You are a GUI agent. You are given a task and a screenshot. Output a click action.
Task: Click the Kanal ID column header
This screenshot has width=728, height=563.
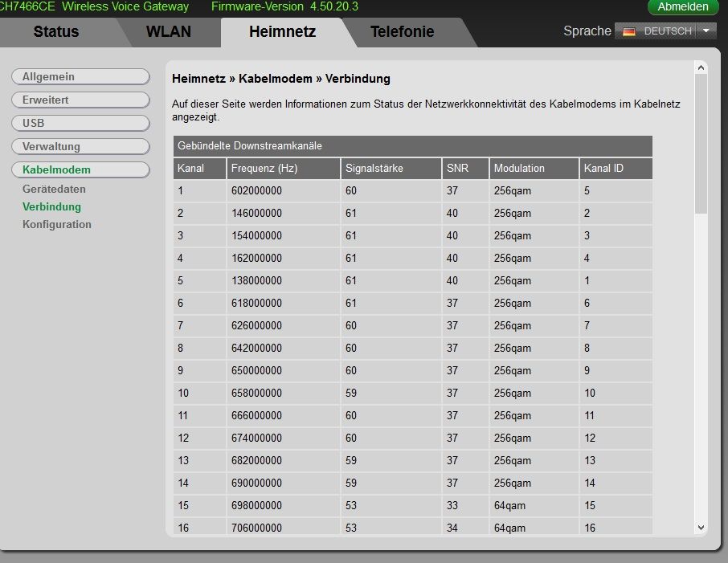pos(616,168)
